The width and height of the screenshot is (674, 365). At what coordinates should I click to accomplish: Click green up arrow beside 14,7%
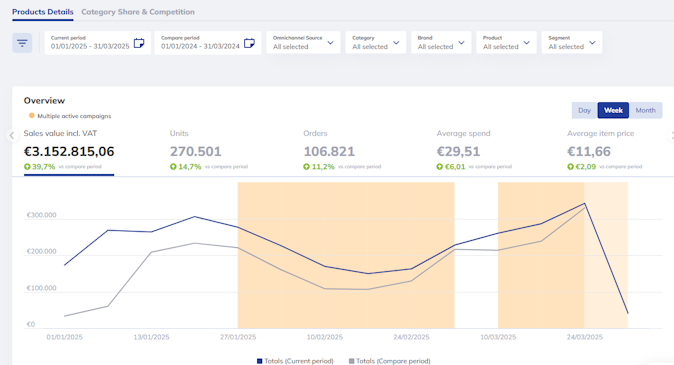click(173, 167)
